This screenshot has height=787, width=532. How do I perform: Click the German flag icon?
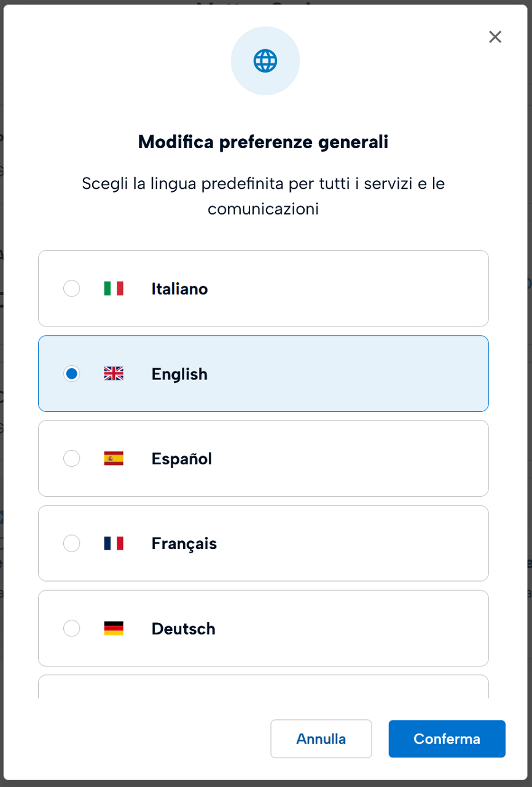pyautogui.click(x=114, y=628)
